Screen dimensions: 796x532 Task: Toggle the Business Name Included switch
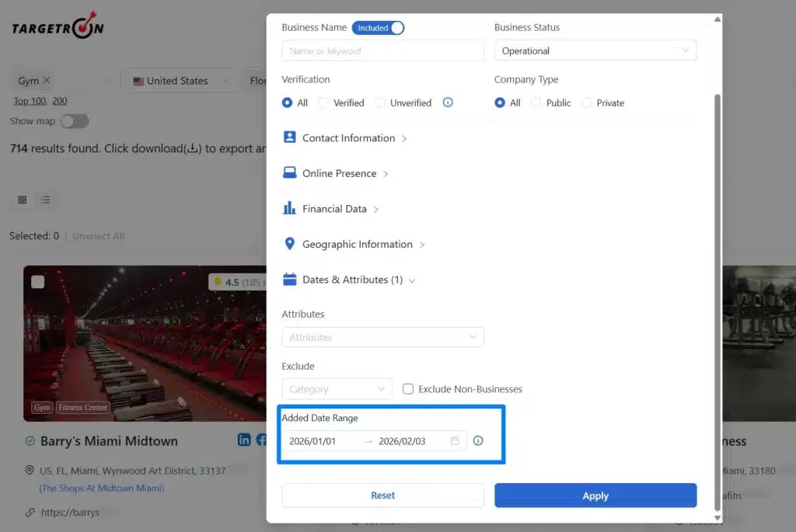tap(379, 27)
